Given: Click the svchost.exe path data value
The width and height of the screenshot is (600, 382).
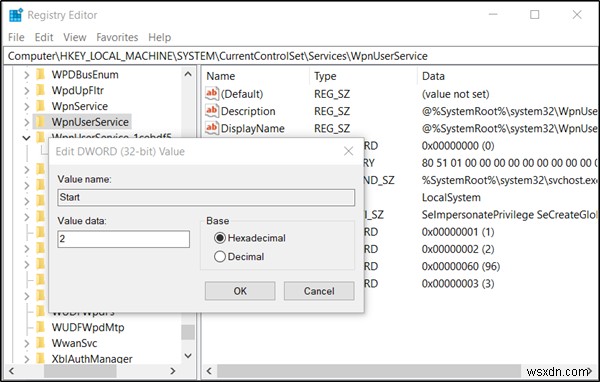Looking at the screenshot, I should tap(509, 180).
